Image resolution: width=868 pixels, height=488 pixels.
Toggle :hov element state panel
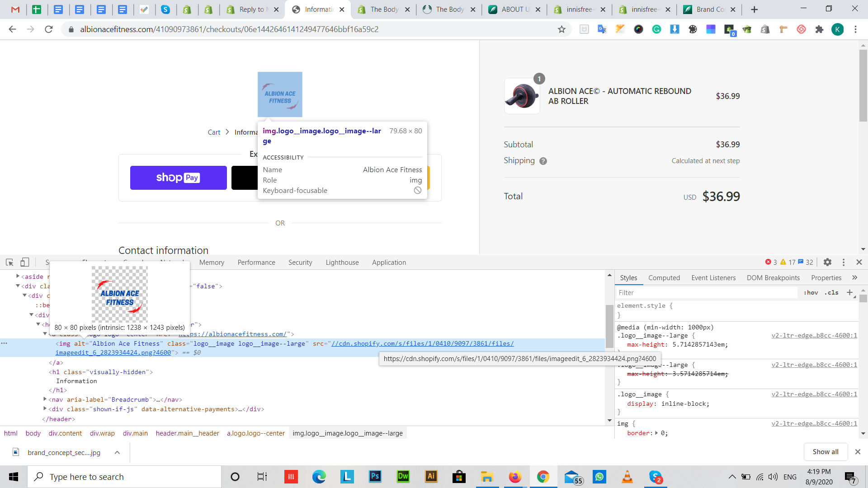pos(811,292)
